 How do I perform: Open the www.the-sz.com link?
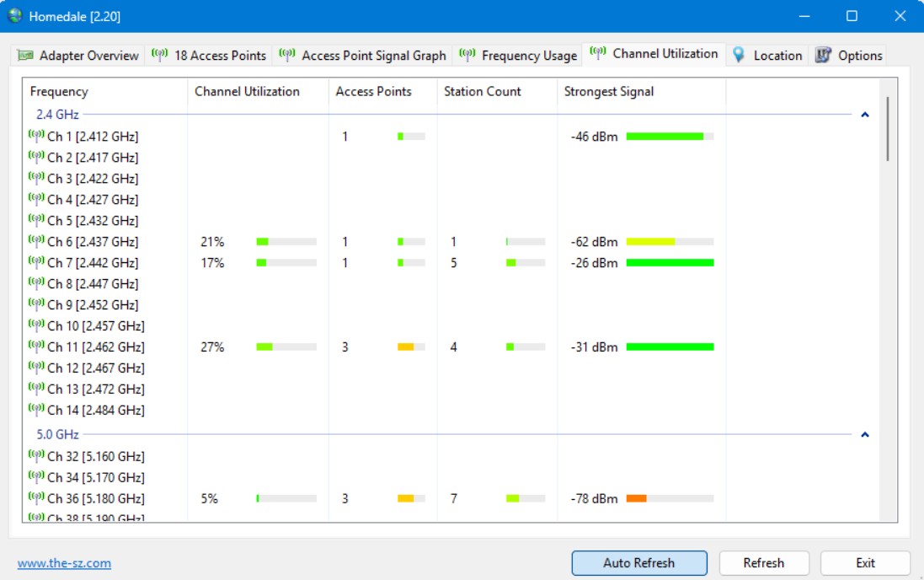64,563
